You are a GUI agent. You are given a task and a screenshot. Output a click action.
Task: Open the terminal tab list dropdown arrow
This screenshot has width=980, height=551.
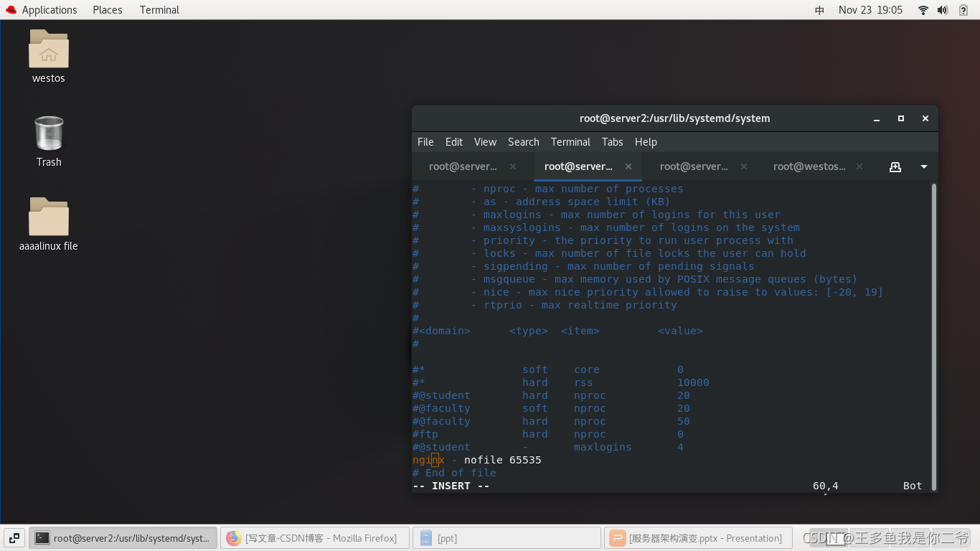[924, 166]
